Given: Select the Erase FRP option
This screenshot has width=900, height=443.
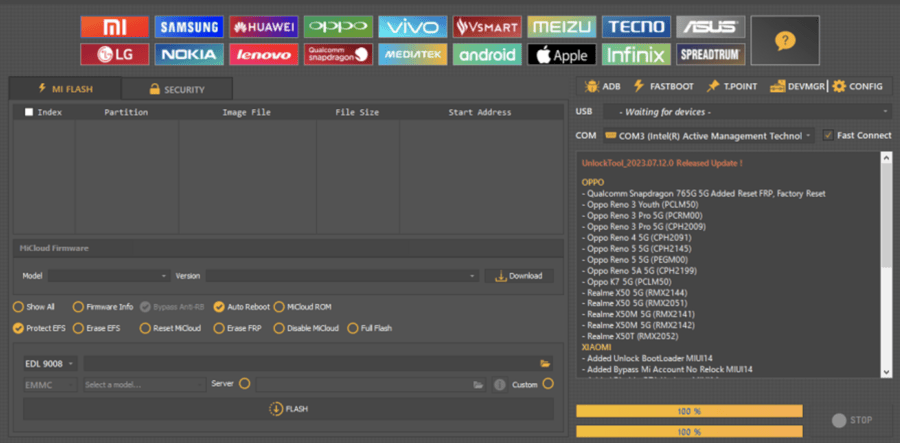Looking at the screenshot, I should pos(219,328).
